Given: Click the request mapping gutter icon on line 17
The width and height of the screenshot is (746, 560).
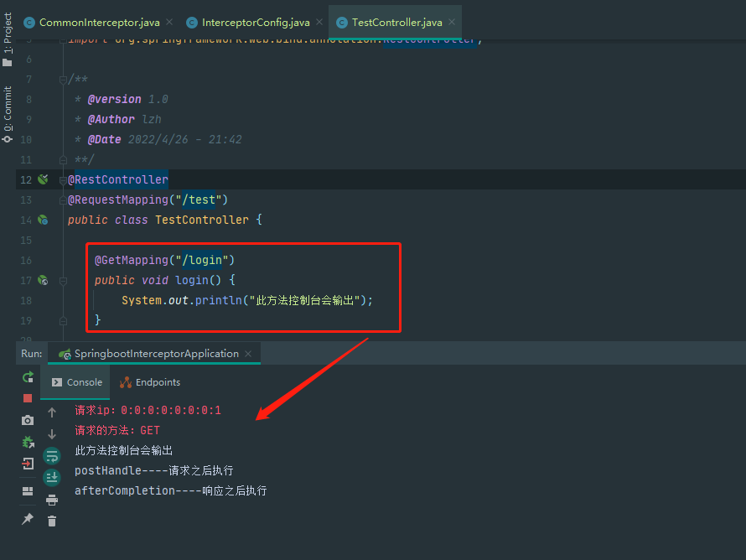Looking at the screenshot, I should click(x=43, y=280).
